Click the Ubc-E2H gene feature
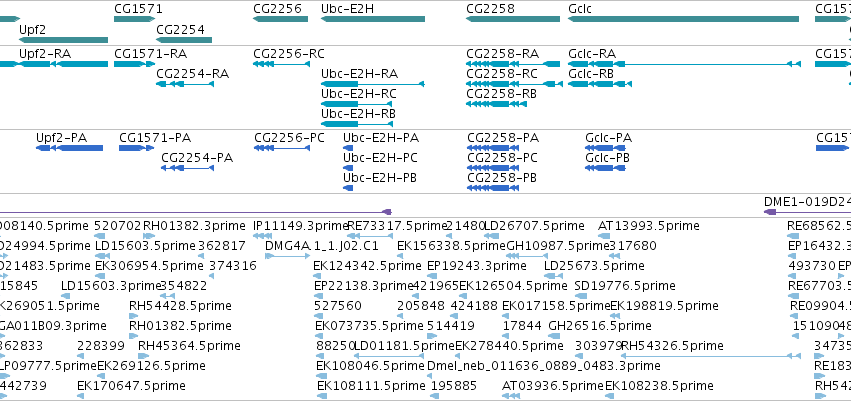The image size is (851, 401). pos(373,19)
